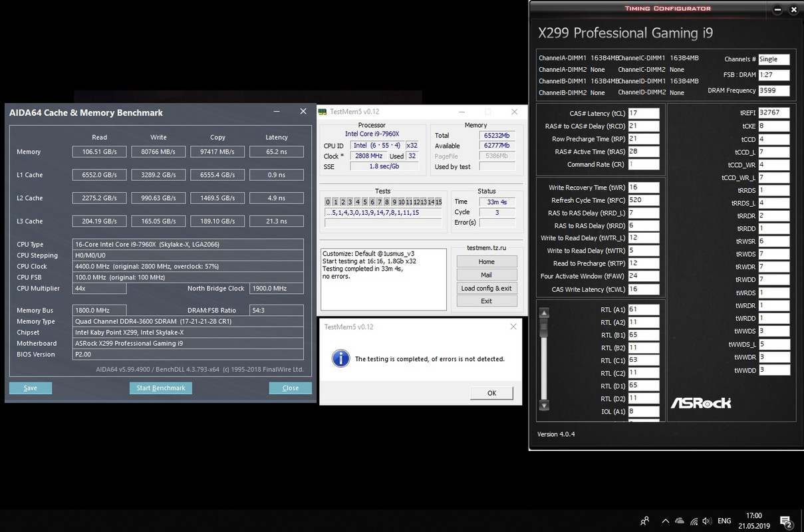Click test number 0 box in the TestMem5 Tests row
This screenshot has width=804, height=532.
click(x=328, y=202)
